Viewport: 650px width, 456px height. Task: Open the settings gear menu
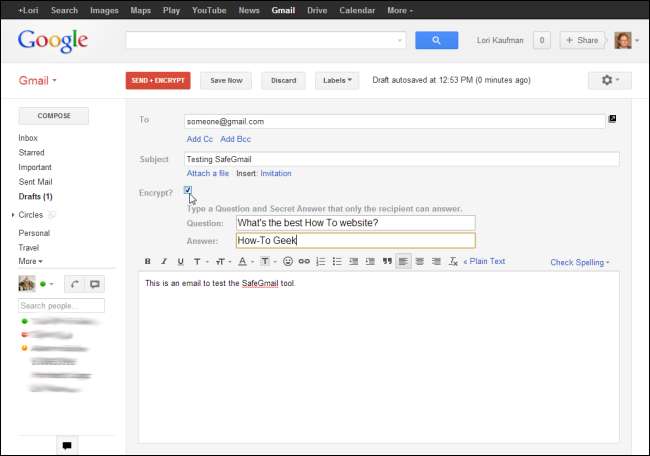coord(609,80)
